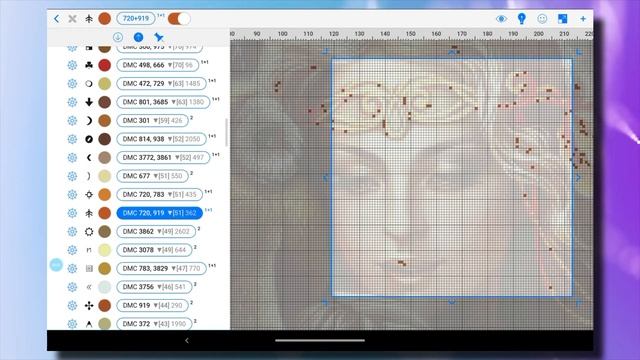Expand the DMC 3078 dropdown
Viewport: 640px width, 360px height.
tap(154, 250)
